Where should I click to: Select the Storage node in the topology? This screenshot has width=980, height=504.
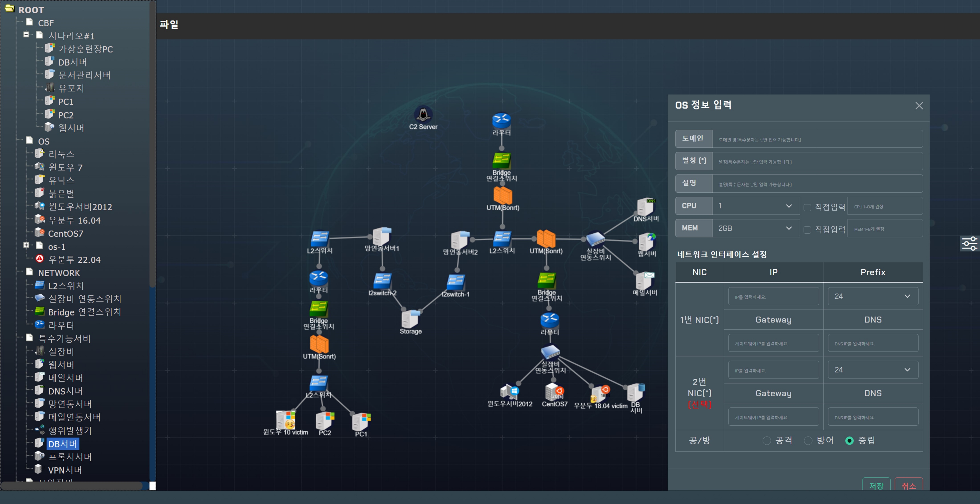coord(410,319)
